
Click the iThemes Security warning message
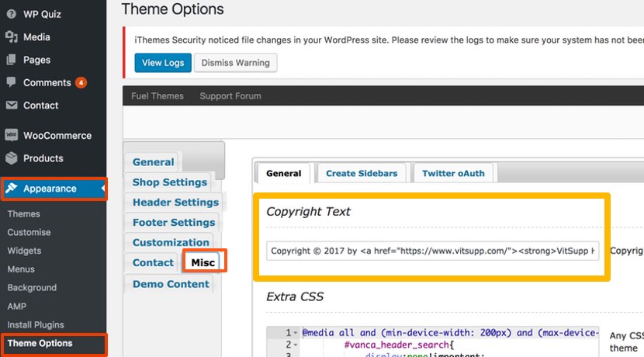point(389,40)
